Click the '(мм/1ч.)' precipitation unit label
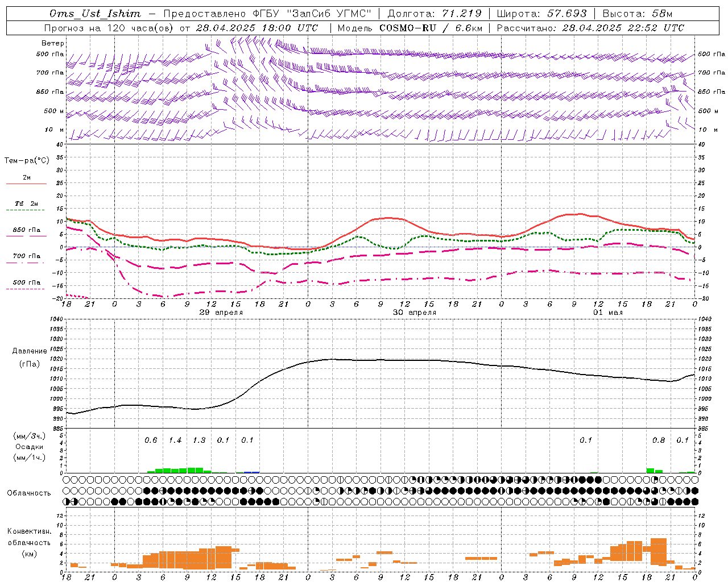 pyautogui.click(x=30, y=458)
